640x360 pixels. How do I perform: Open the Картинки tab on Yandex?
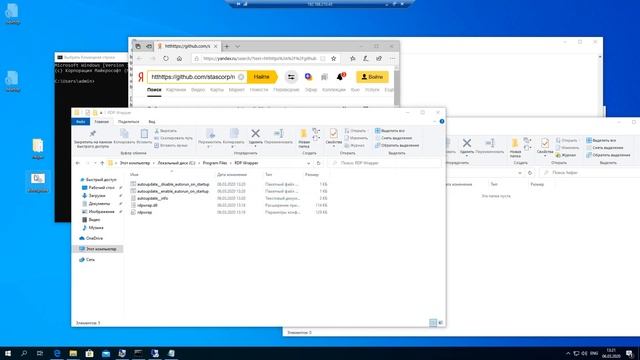point(176,89)
